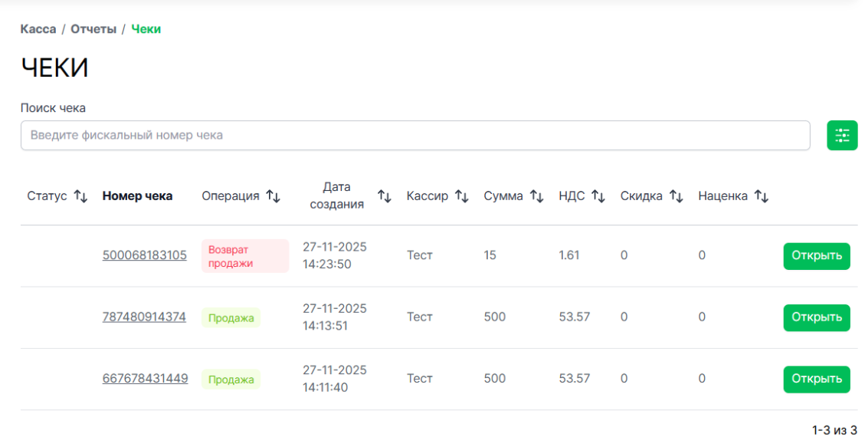Viewport: 868px width, 447px height.
Task: Open the green filter settings icon
Action: point(842,136)
